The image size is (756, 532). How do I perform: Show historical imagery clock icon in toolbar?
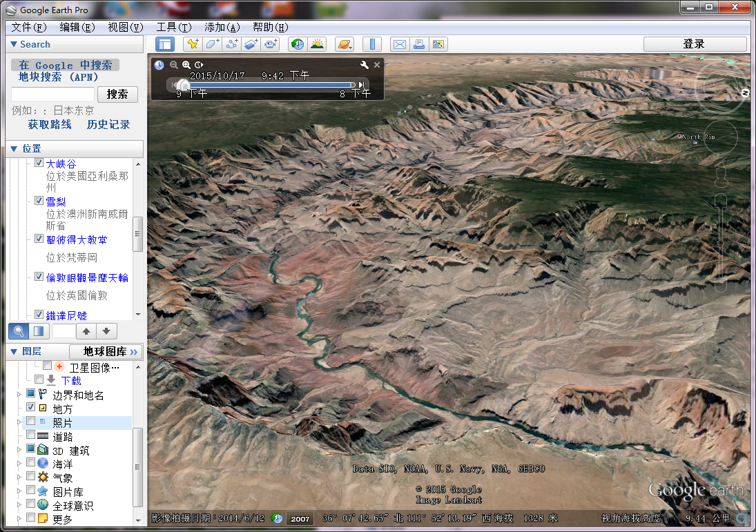(298, 44)
